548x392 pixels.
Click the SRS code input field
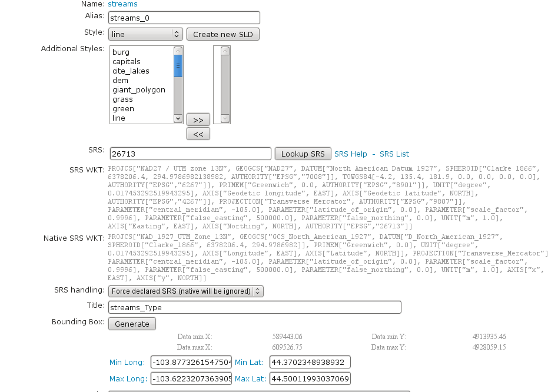point(190,154)
